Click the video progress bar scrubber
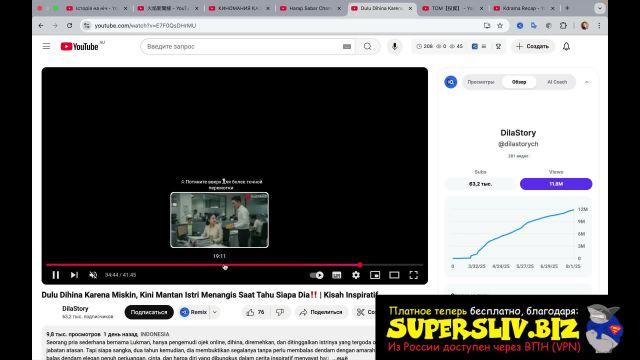 (x=360, y=265)
